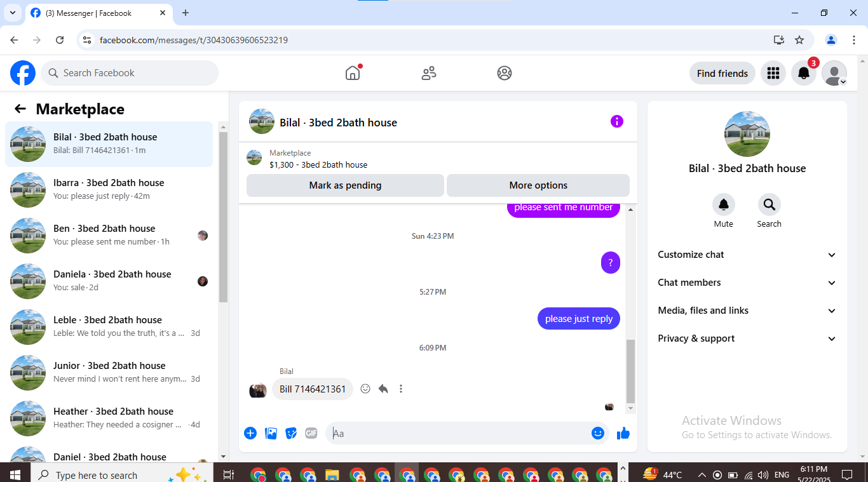
Task: Click the More options button
Action: click(538, 185)
